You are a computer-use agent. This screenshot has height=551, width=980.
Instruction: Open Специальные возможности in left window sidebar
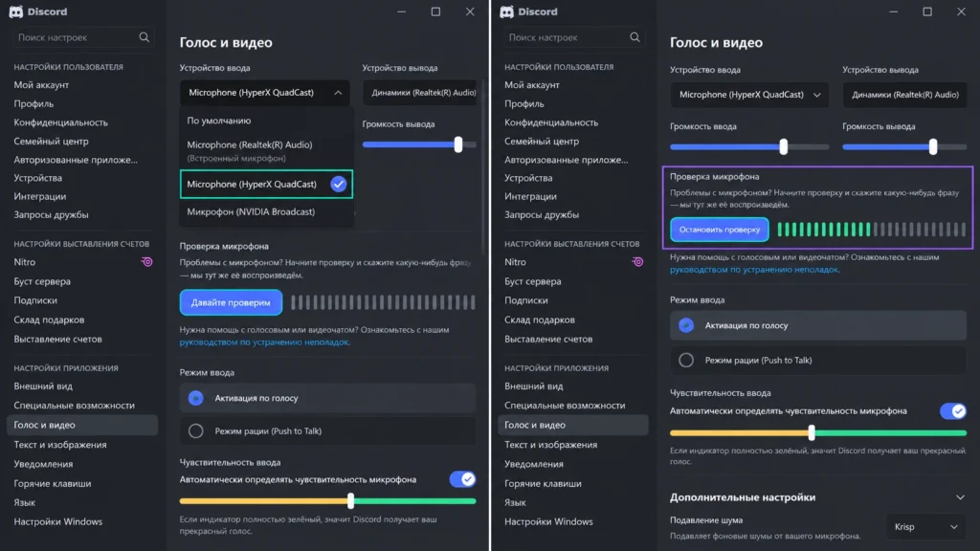(x=74, y=406)
